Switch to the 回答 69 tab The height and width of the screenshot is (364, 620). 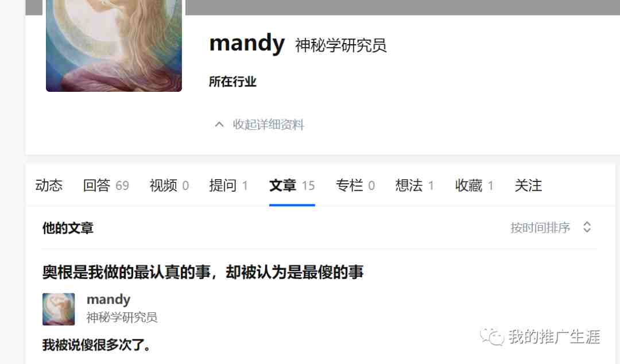(106, 185)
